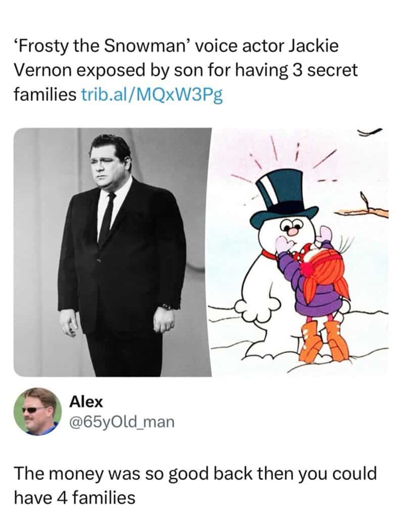This screenshot has width=404, height=532.
Task: Click the bird silhouette above the cartoon
Action: point(370,132)
